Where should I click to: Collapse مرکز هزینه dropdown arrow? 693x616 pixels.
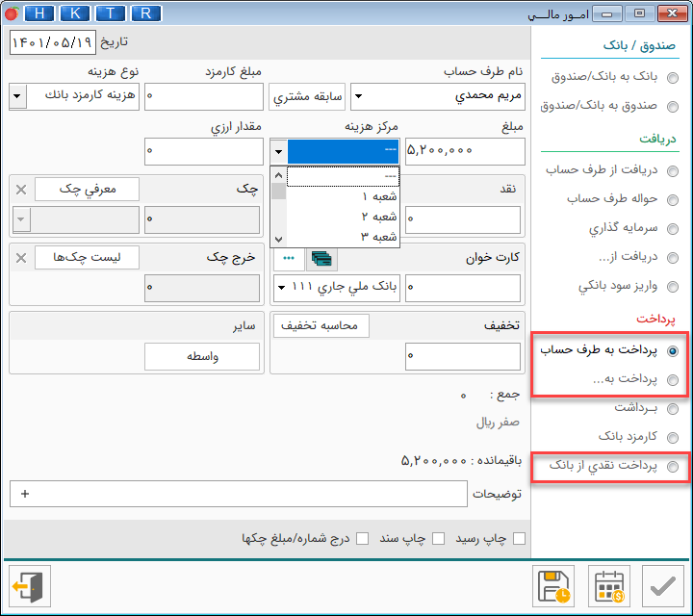point(278,151)
